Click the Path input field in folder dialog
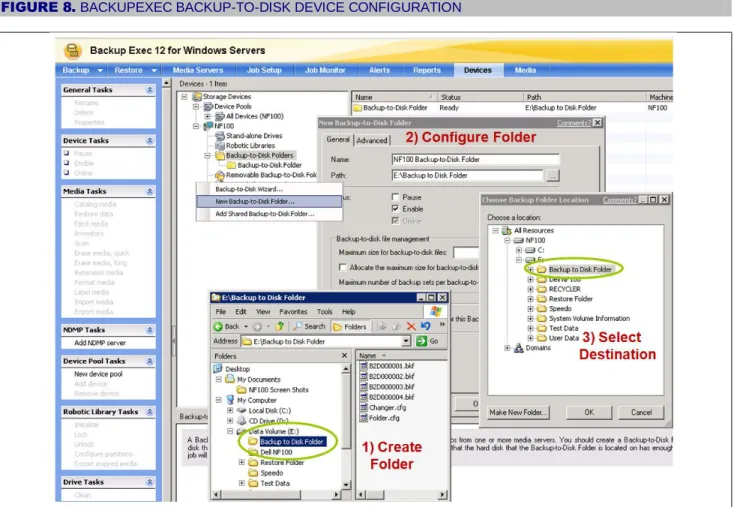Screen dimensions: 734x507 [467, 176]
